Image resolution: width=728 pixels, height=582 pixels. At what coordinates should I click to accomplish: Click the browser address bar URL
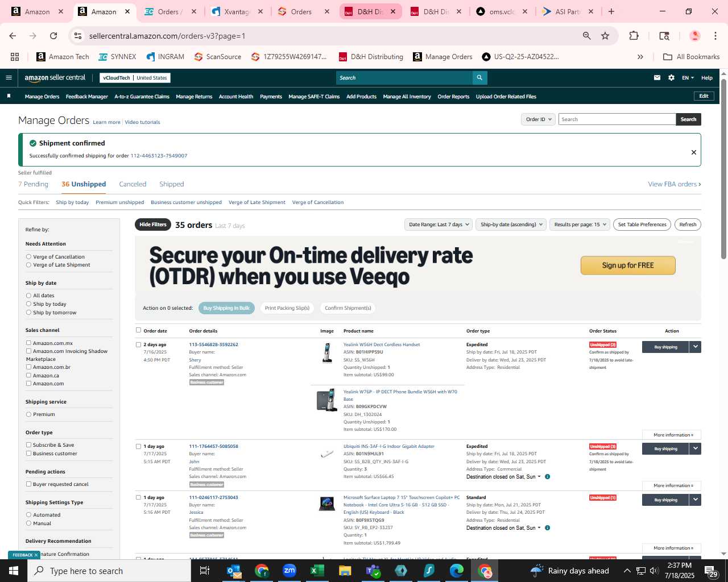pos(167,36)
